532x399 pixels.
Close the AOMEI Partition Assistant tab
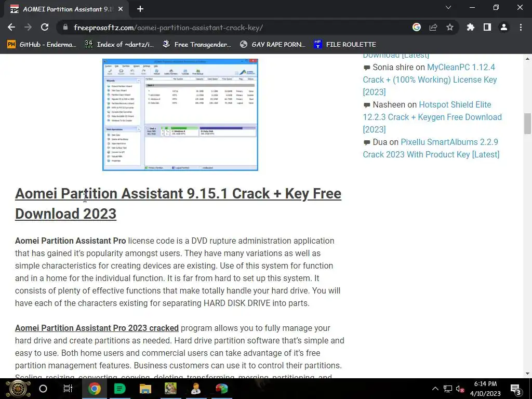(121, 9)
